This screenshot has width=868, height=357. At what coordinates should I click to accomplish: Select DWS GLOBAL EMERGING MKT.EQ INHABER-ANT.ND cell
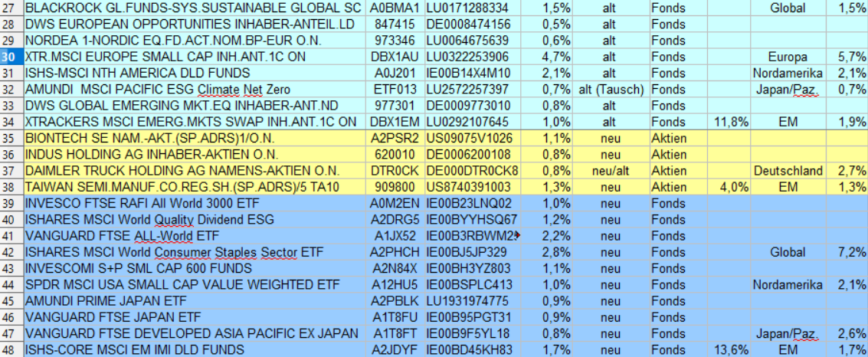pos(195,106)
